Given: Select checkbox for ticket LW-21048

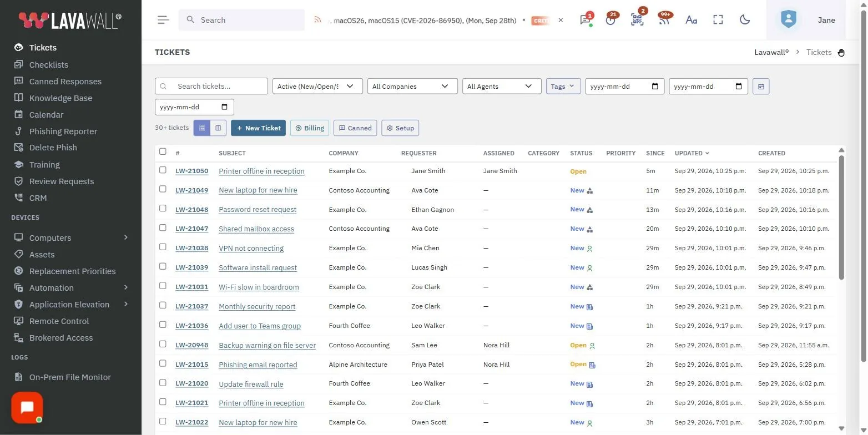Looking at the screenshot, I should [163, 208].
